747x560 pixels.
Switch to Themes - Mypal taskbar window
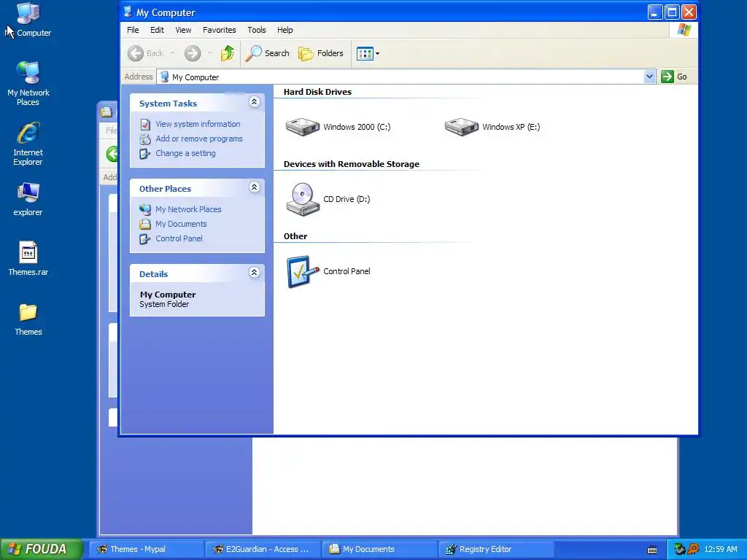tap(146, 549)
